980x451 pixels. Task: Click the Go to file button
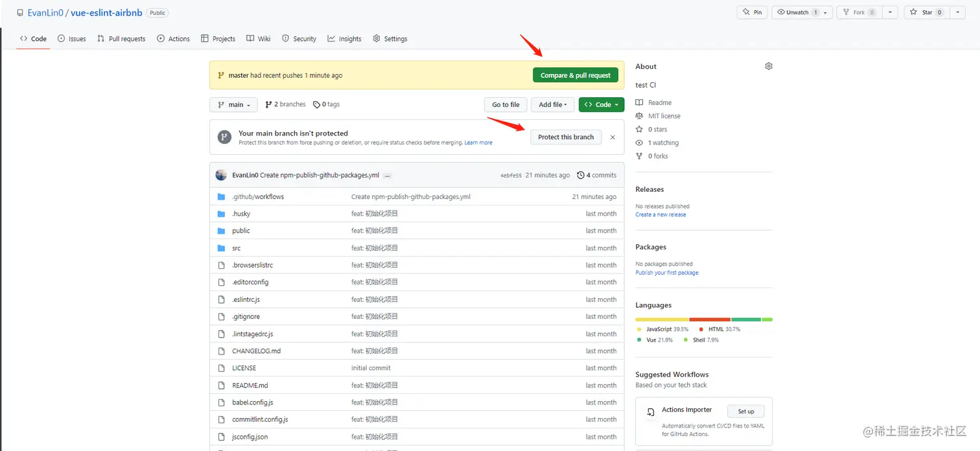click(506, 104)
